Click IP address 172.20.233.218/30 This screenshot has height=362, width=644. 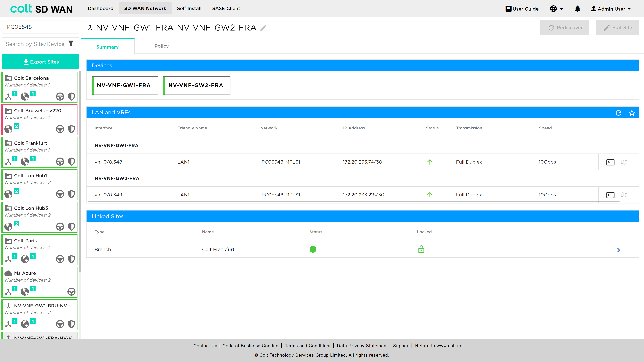[x=363, y=195]
